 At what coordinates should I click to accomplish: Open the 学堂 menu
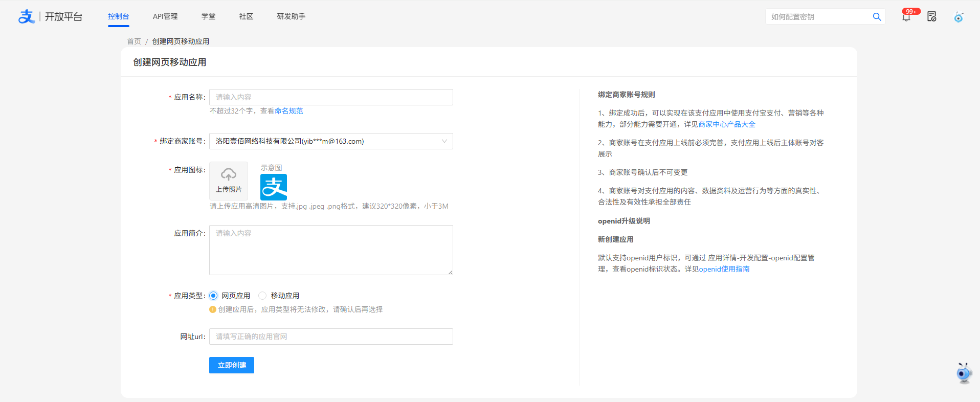(x=209, y=16)
